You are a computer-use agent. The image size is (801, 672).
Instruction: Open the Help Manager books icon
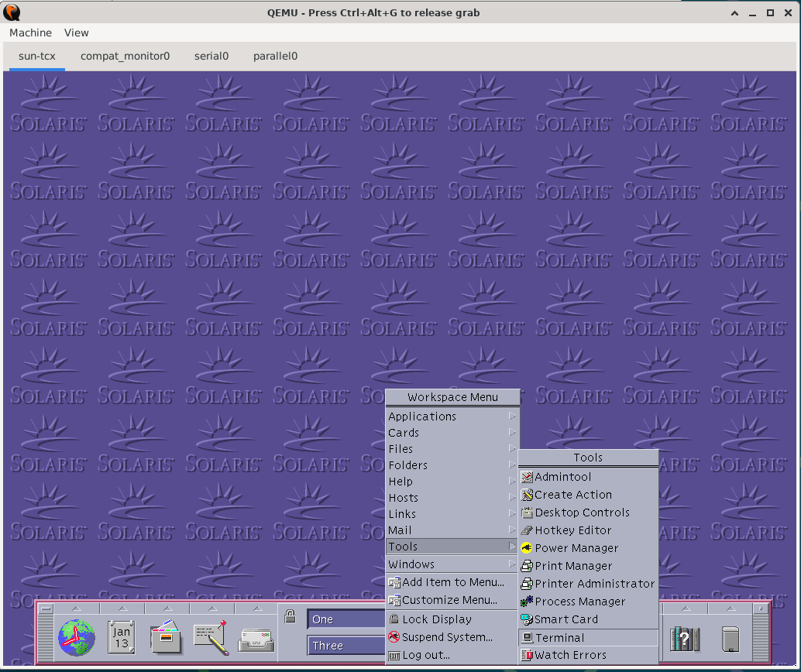[x=684, y=639]
